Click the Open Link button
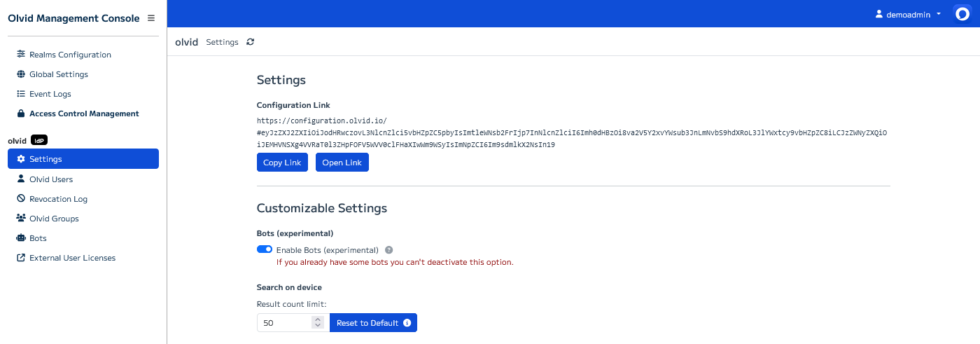The width and height of the screenshot is (980, 344). pos(342,163)
